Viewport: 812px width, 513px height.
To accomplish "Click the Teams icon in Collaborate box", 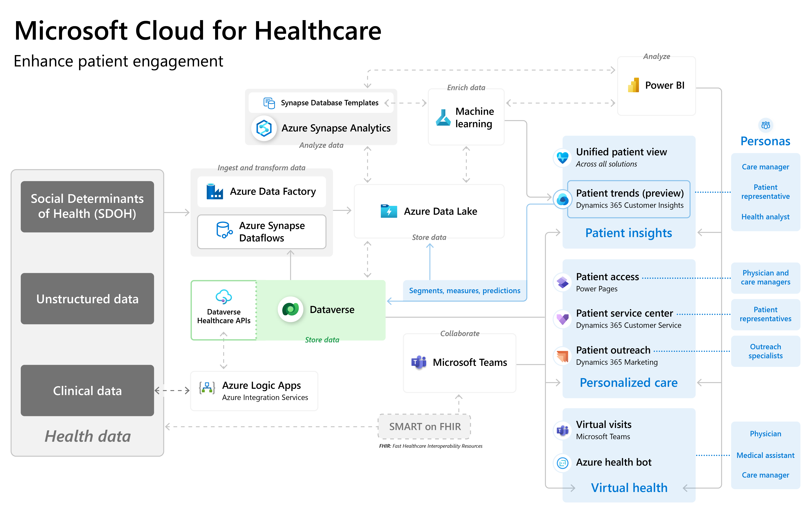I will click(419, 362).
